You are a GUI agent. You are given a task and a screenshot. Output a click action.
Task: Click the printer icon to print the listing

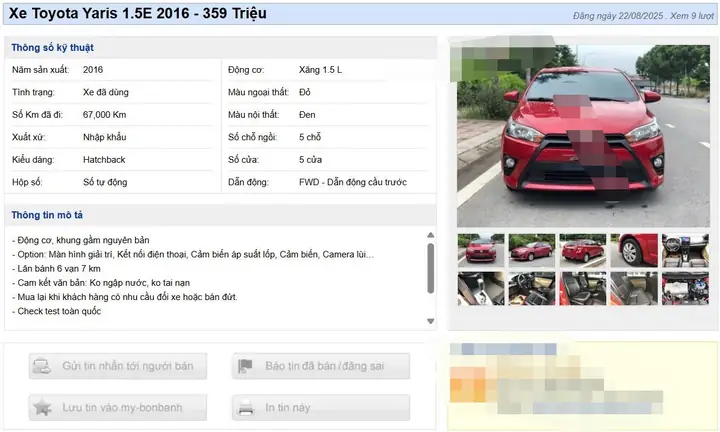coord(246,407)
